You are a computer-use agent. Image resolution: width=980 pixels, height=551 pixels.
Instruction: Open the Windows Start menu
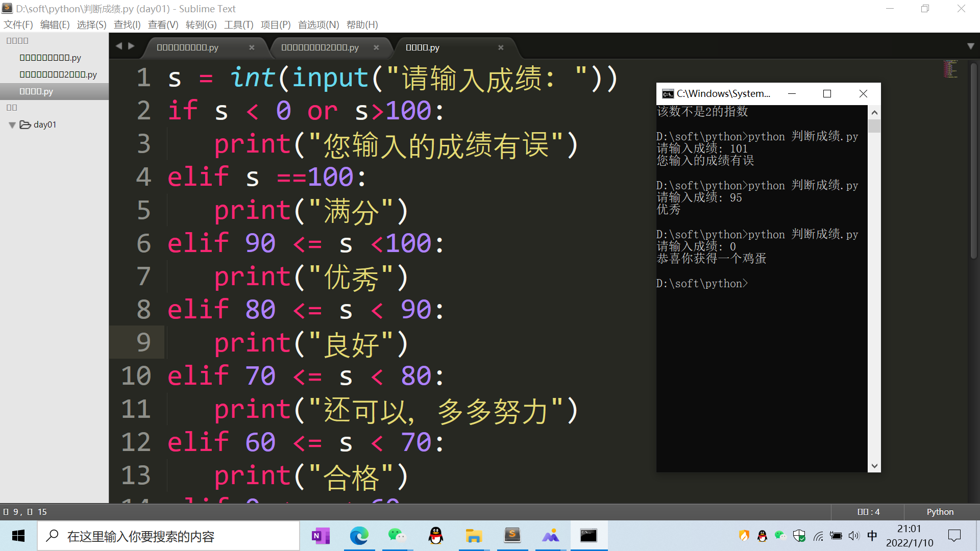(x=18, y=536)
